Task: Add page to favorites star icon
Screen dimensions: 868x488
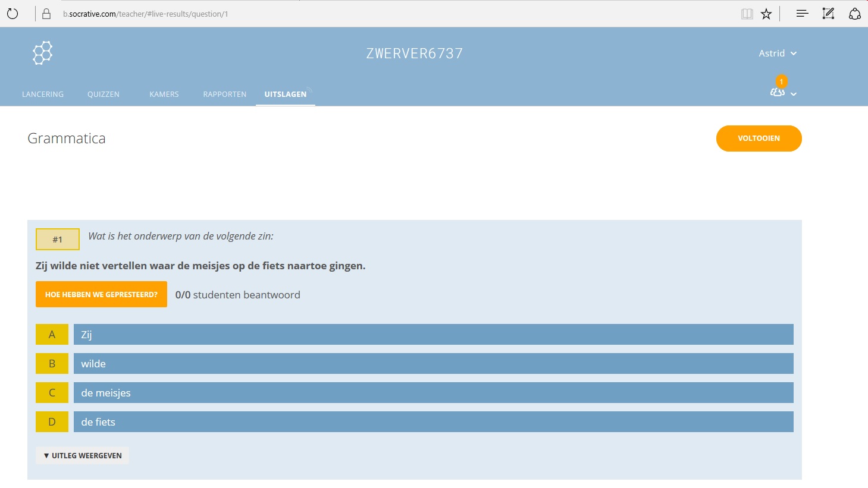Action: (766, 14)
